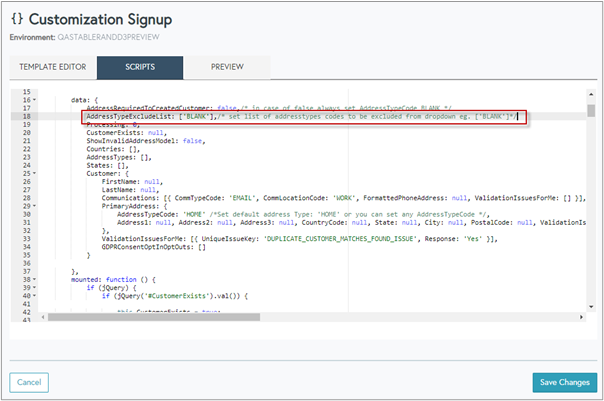Click the Save Changes button

(565, 382)
